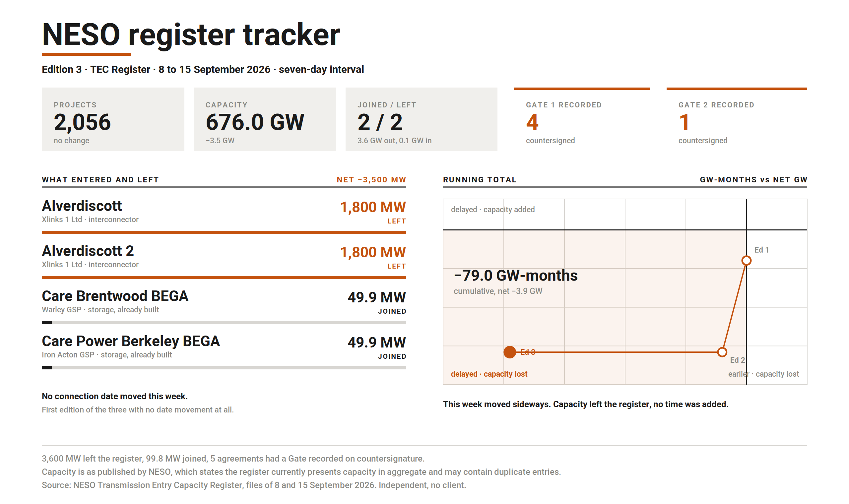Click the 'delayed · capacity lost' quadrant label
This screenshot has height=504, width=849.
(489, 374)
